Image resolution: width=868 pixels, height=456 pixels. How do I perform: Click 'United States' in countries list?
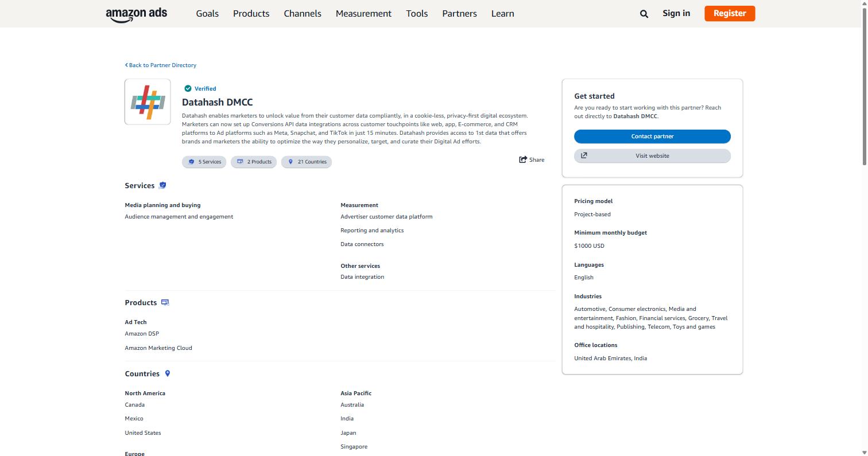pos(143,432)
